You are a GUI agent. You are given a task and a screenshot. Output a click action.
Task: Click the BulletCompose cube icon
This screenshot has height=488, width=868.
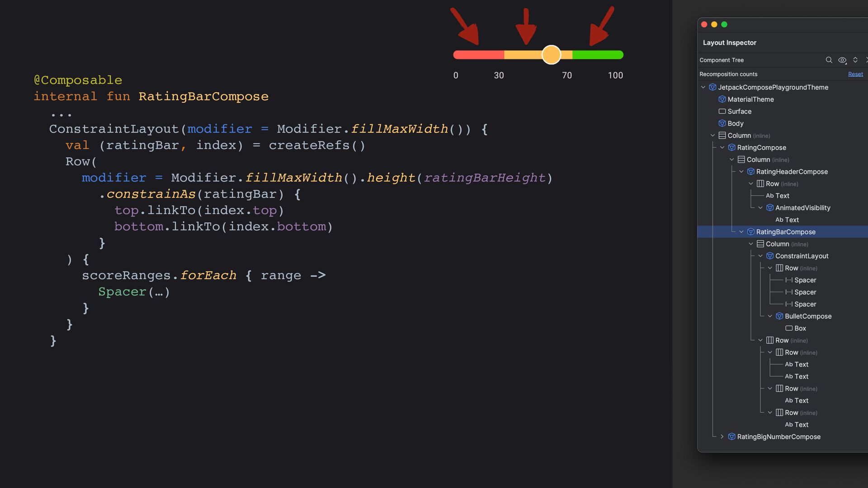coord(779,316)
